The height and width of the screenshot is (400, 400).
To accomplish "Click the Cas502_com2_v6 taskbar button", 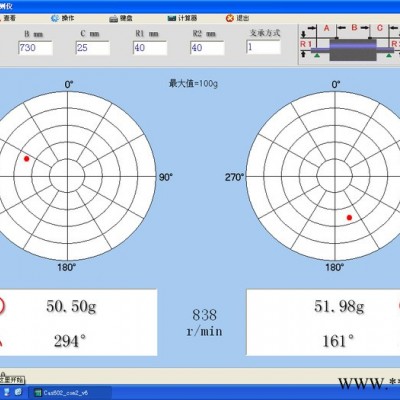I will (x=70, y=393).
